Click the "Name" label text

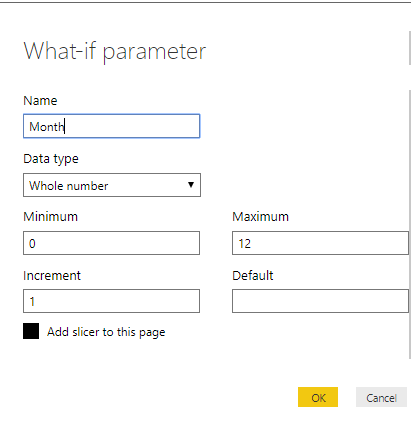click(x=40, y=101)
